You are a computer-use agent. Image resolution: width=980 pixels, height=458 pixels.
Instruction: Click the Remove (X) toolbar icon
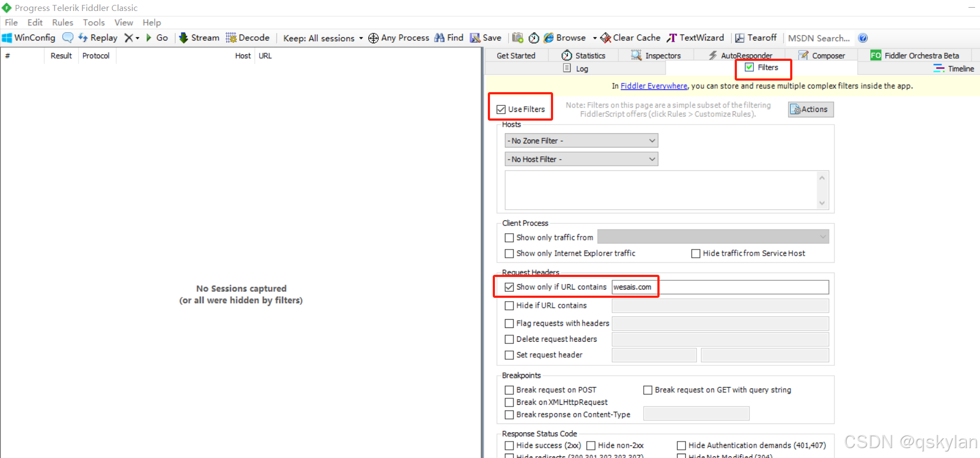[128, 38]
